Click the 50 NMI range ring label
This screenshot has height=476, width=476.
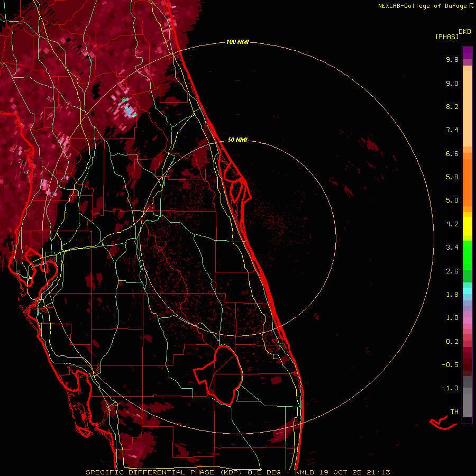tap(237, 140)
